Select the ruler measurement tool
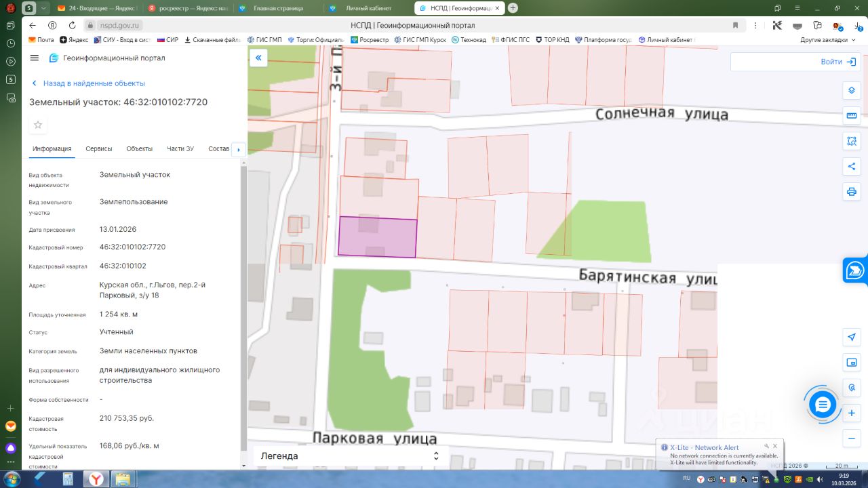The height and width of the screenshot is (488, 868). point(852,116)
